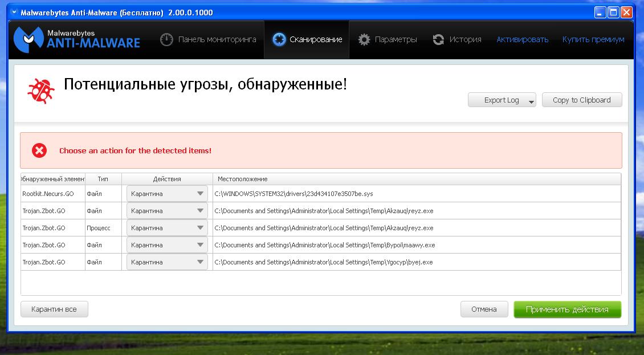Open action dropdown for maawy.exe threat
This screenshot has height=355, width=644.
[166, 245]
